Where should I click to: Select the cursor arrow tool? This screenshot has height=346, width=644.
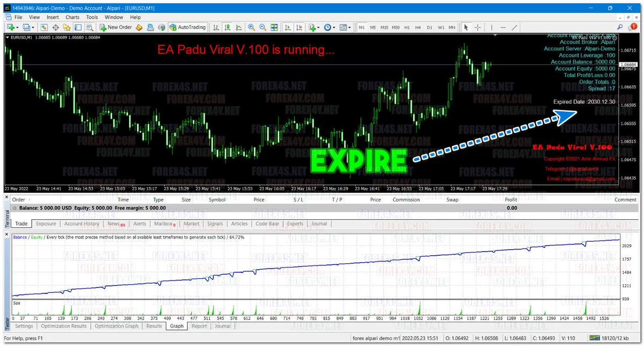click(466, 27)
